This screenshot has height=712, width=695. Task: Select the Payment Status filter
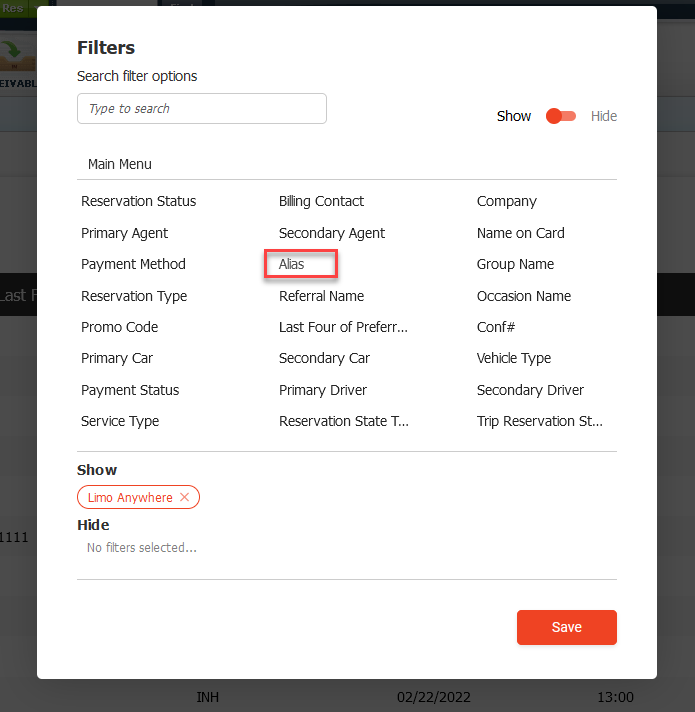pyautogui.click(x=130, y=390)
